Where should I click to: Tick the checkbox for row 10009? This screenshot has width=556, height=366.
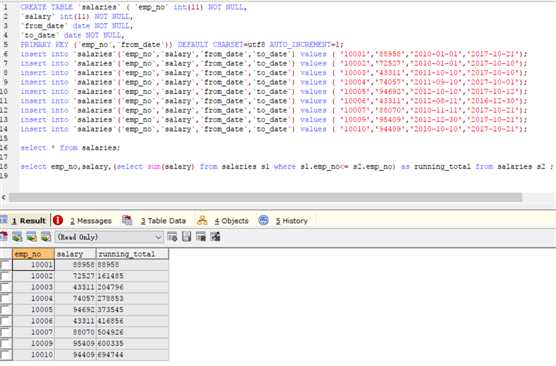[x=5, y=344]
